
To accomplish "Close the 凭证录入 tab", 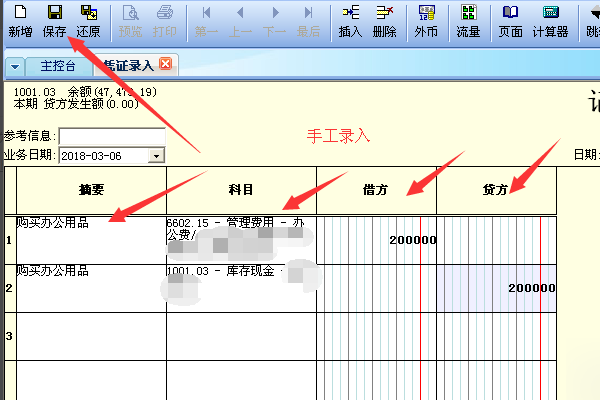I will 166,65.
